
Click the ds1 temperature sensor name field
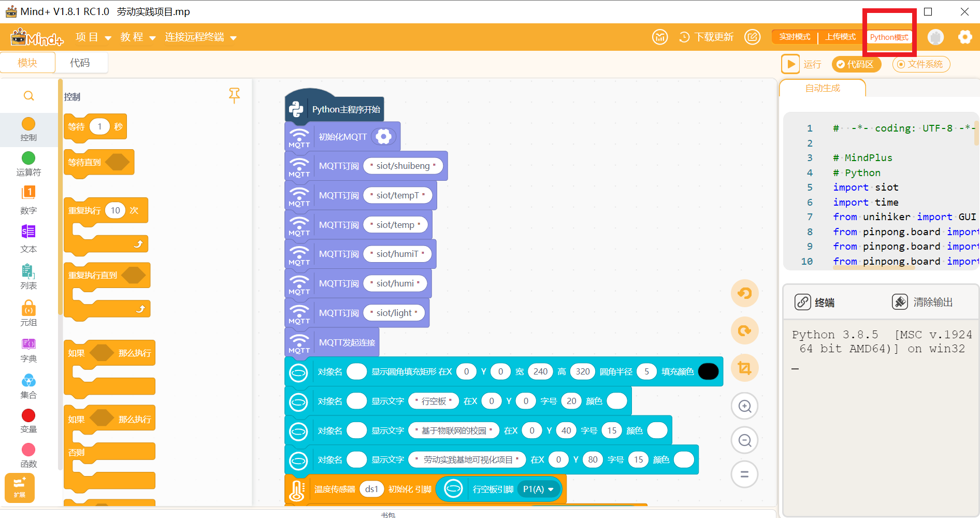[x=371, y=489]
